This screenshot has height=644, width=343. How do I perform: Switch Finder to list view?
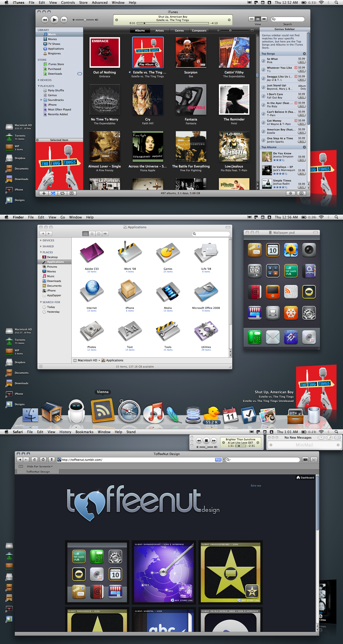(x=92, y=234)
